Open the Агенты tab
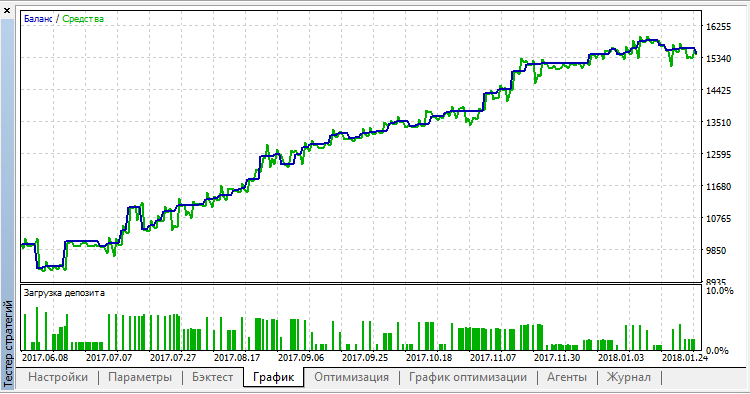This screenshot has width=750, height=394. tap(567, 377)
